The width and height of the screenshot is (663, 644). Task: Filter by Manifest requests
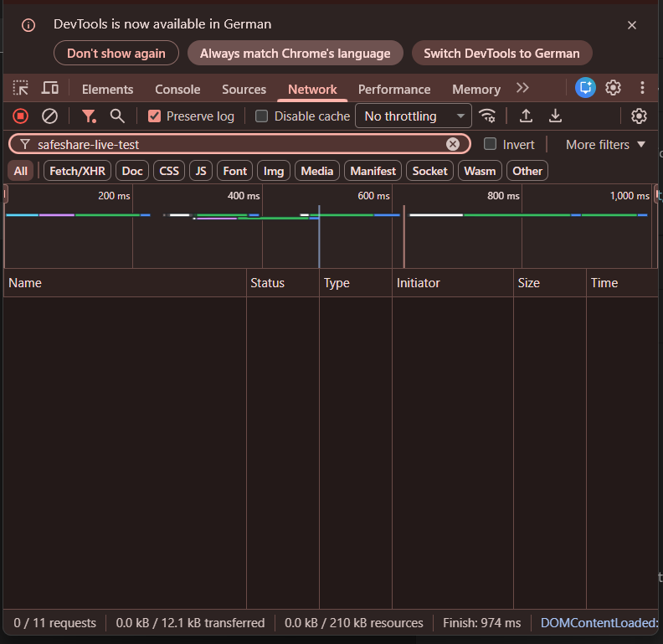pos(373,171)
